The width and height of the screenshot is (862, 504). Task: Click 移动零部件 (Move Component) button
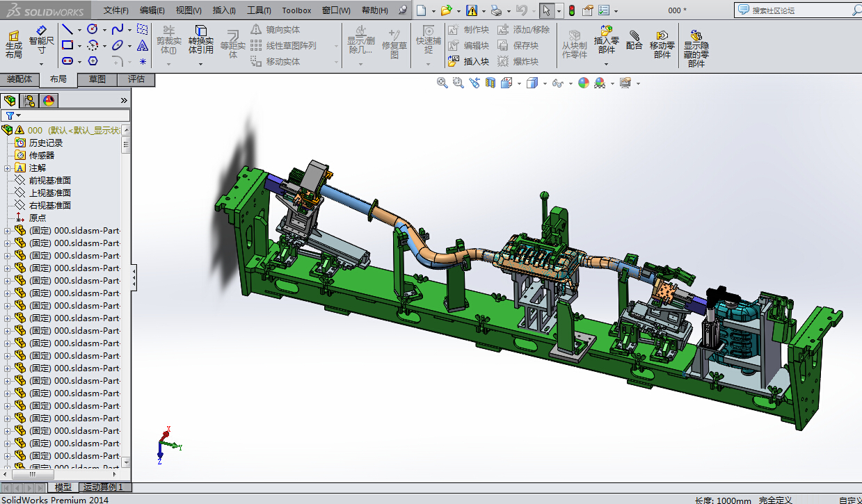pos(662,44)
